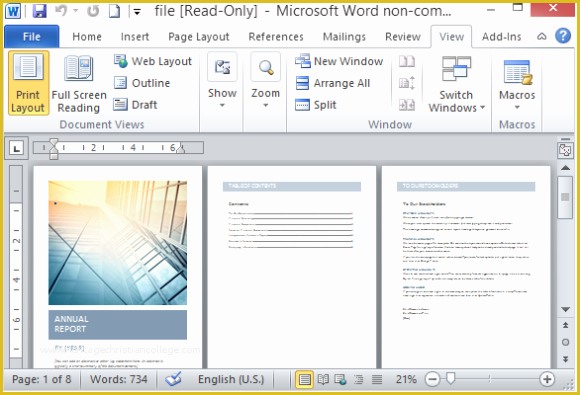Viewport: 580px width, 395px height.
Task: Click the Macros button icon
Action: click(x=517, y=72)
